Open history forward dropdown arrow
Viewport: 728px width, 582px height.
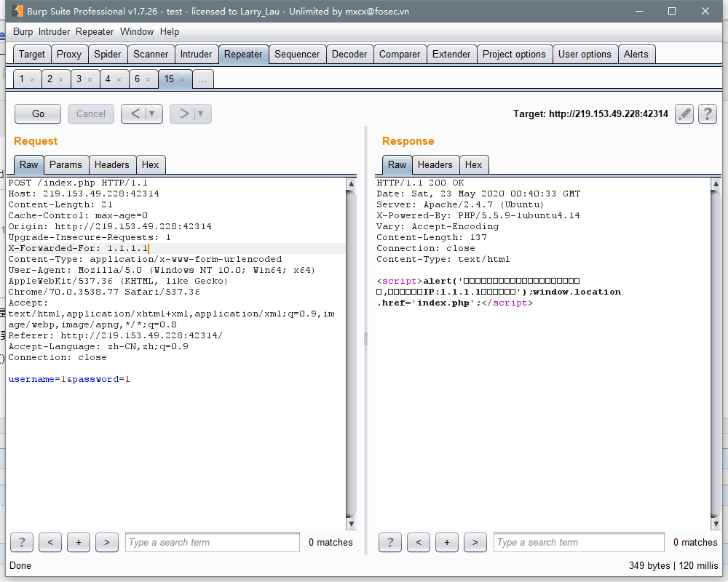point(201,113)
